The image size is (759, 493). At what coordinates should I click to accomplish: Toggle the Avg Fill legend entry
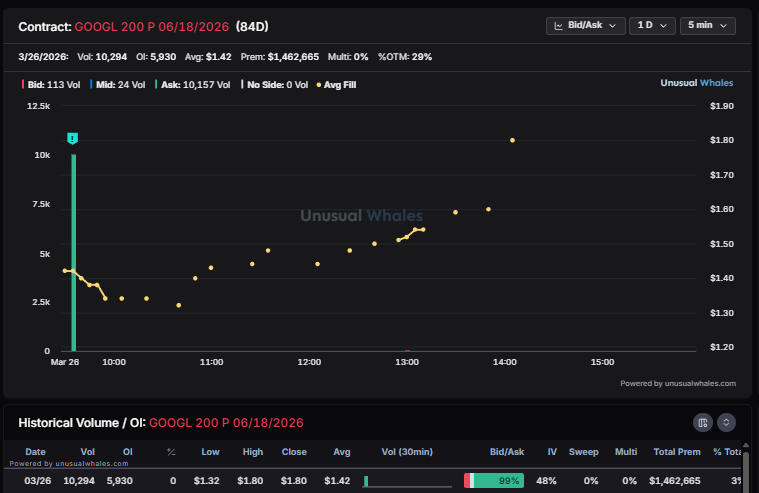[336, 85]
